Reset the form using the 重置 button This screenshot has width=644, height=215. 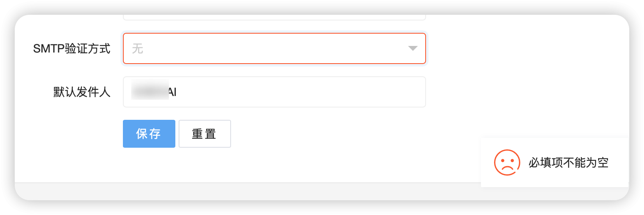205,134
